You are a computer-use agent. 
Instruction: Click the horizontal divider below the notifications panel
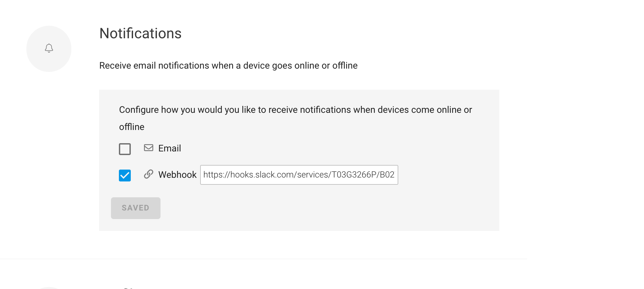click(x=263, y=259)
